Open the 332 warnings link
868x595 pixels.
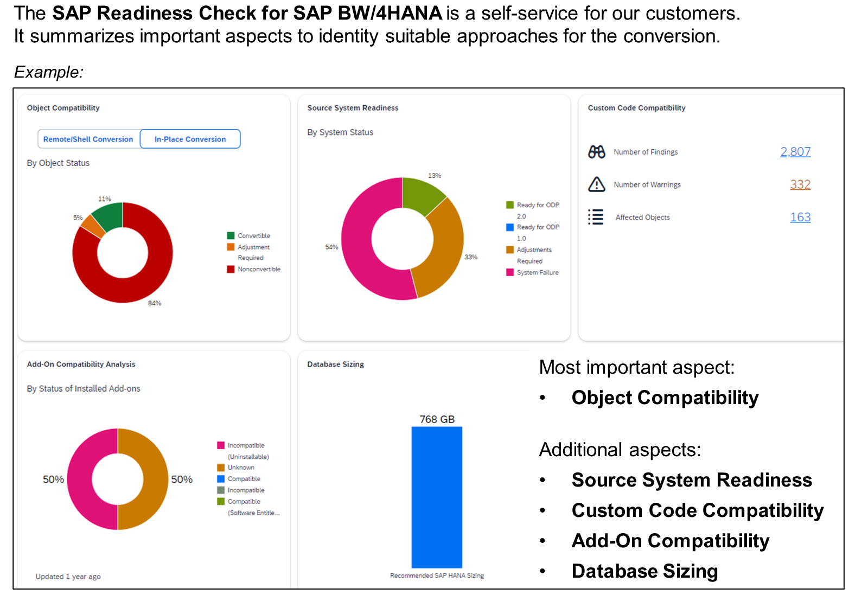coord(800,184)
